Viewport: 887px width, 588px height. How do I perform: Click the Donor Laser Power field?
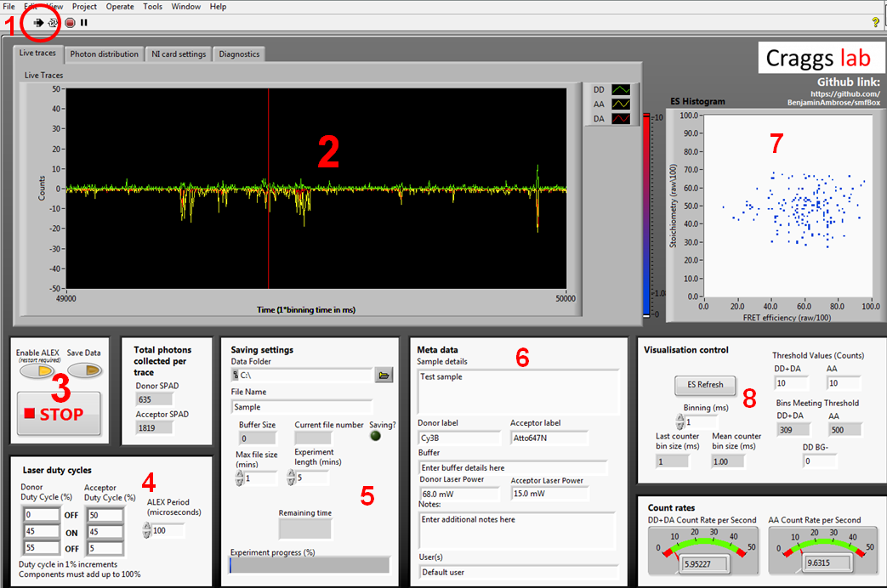click(459, 495)
